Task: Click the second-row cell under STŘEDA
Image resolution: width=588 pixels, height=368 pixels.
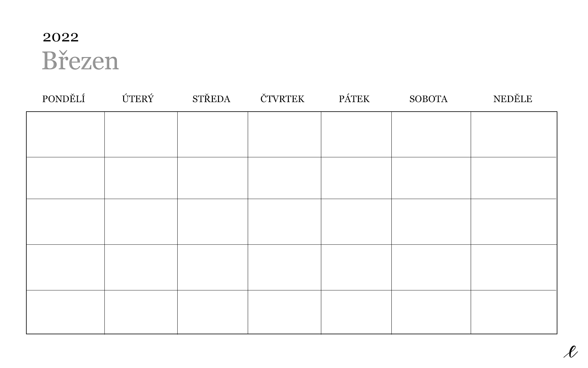Action: [x=213, y=178]
